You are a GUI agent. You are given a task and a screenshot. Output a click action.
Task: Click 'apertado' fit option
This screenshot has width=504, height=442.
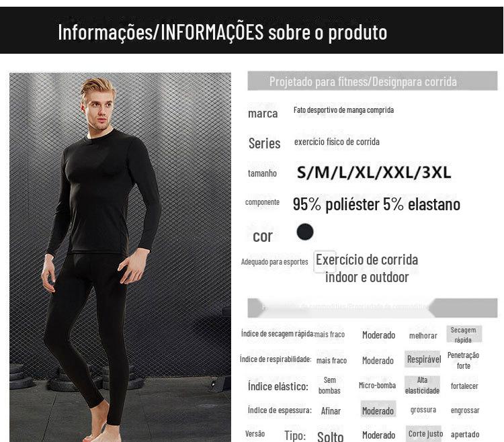(465, 435)
